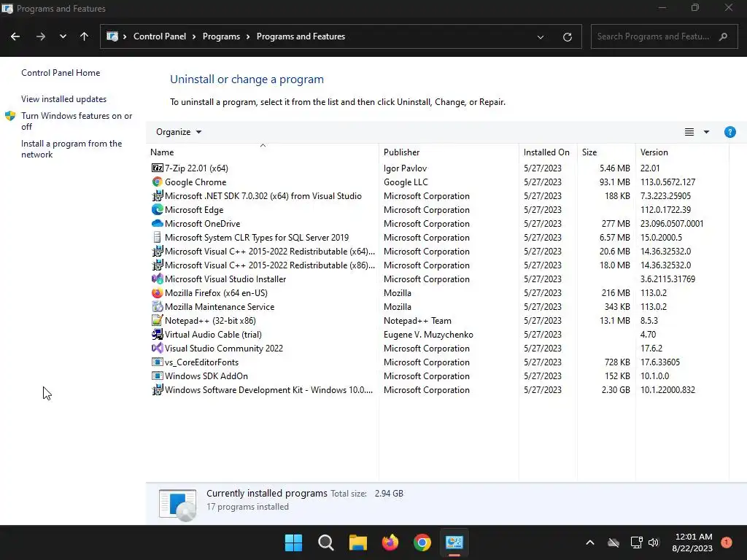Click the 7-Zip program icon

pyautogui.click(x=158, y=168)
